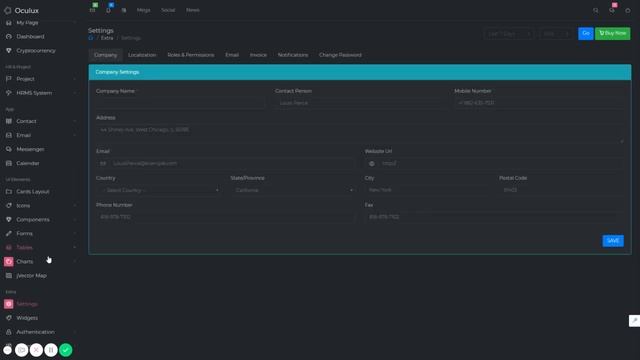Switch to the Email settings tab
Image resolution: width=640 pixels, height=360 pixels.
coord(232,55)
